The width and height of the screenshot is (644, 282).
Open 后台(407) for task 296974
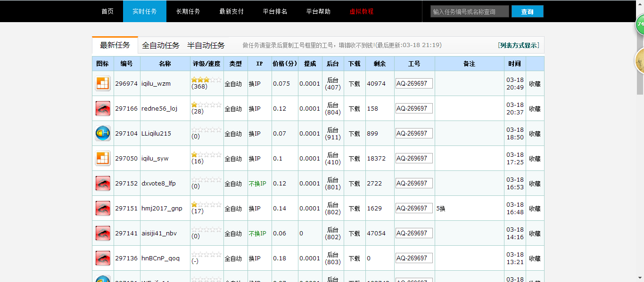click(x=332, y=83)
